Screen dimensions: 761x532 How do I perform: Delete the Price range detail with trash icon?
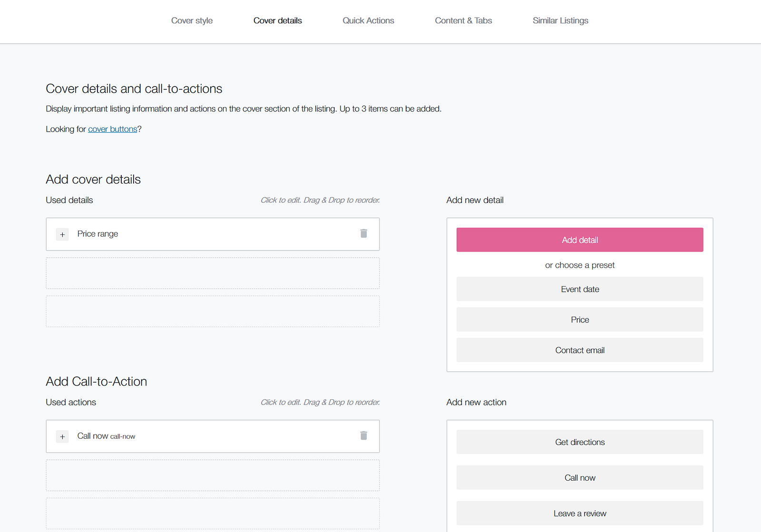364,233
